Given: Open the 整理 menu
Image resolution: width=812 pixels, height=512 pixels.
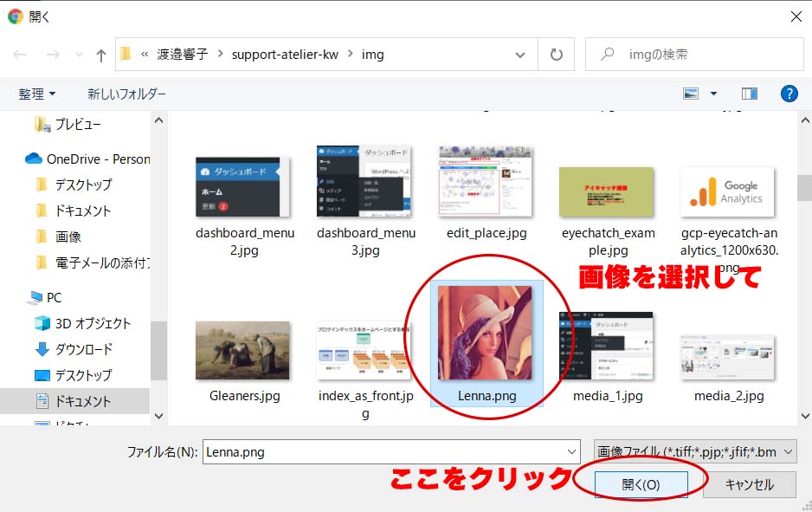Looking at the screenshot, I should [x=37, y=94].
